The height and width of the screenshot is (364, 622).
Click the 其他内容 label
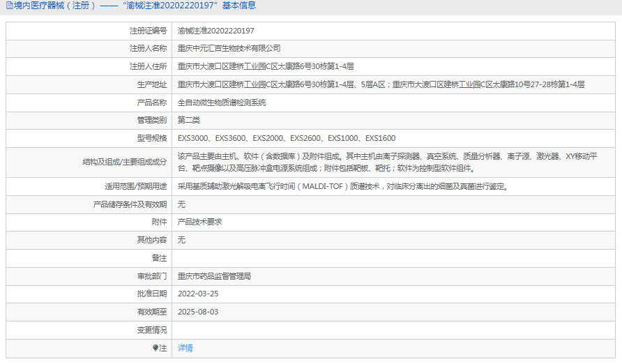(152, 240)
